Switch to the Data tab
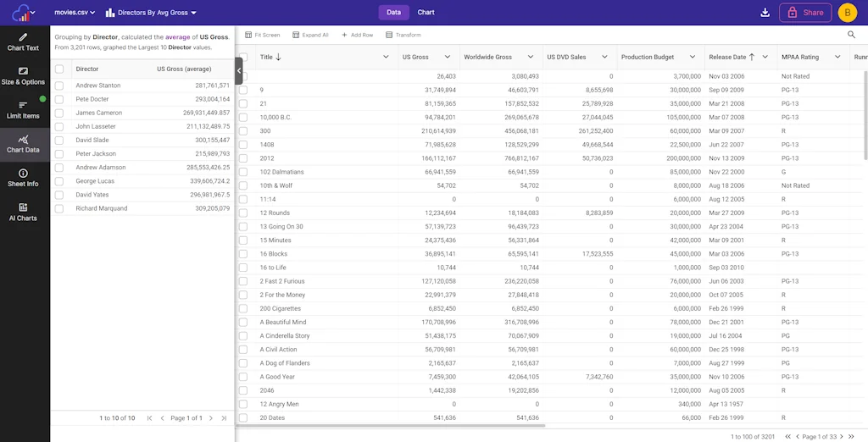Image resolution: width=868 pixels, height=442 pixels. pyautogui.click(x=393, y=13)
